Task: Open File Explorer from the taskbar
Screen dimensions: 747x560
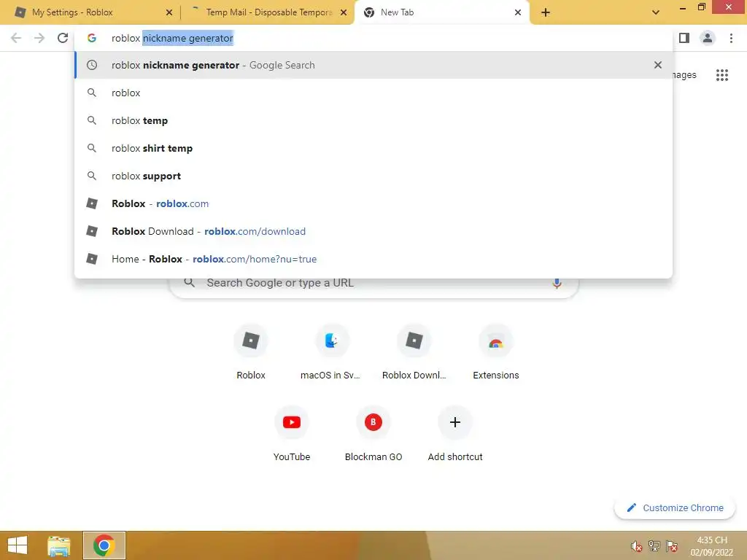Action: [x=59, y=545]
